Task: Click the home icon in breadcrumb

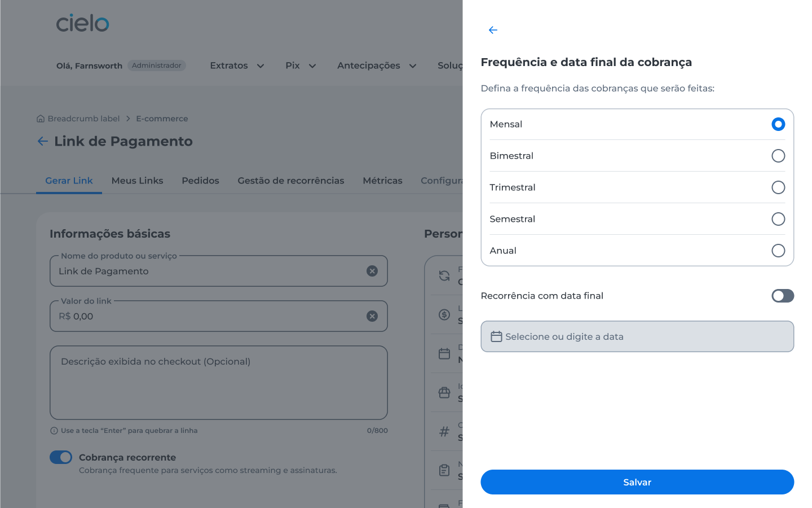Action: pos(41,119)
